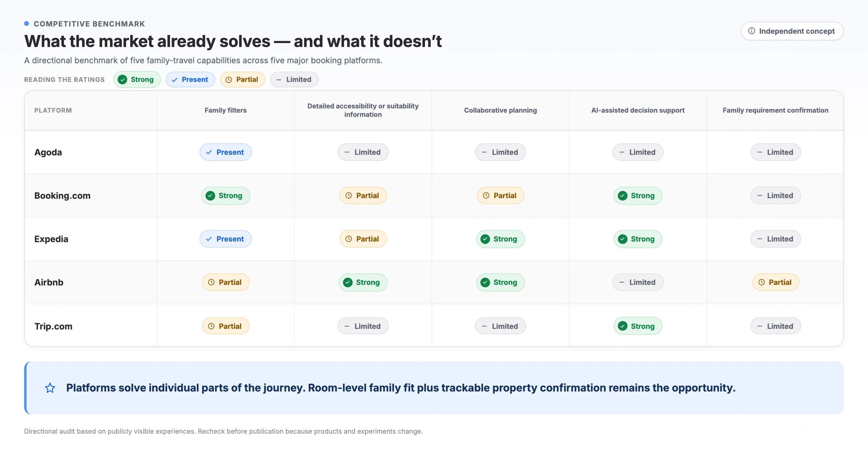This screenshot has width=868, height=471.
Task: Click the insight banner opportunity statement
Action: [401, 388]
